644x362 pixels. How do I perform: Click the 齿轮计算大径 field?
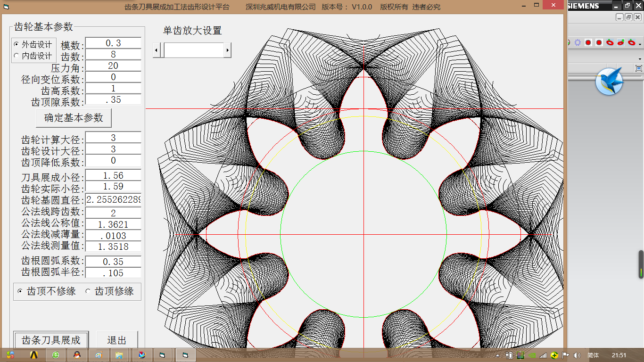coord(113,138)
